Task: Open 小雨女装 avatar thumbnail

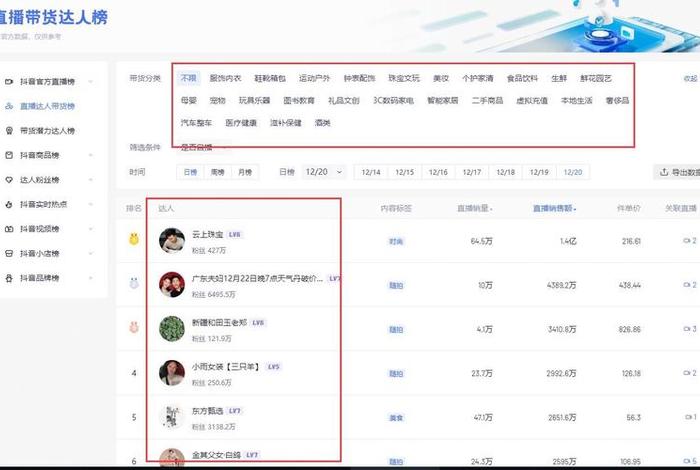Action: (x=172, y=373)
